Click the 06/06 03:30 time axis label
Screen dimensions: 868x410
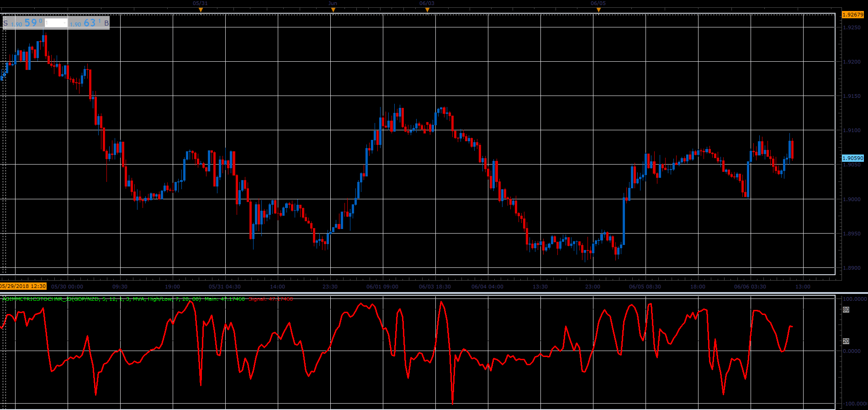tap(750, 287)
